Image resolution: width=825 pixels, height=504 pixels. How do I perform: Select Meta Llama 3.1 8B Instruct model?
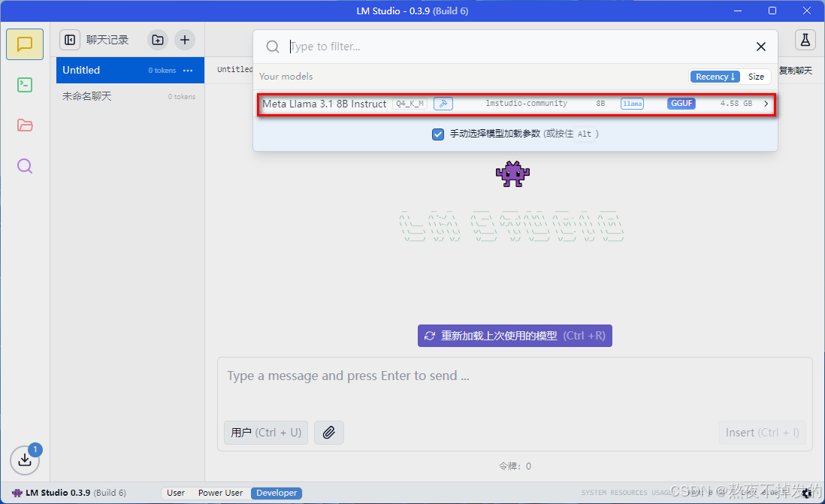pos(516,104)
